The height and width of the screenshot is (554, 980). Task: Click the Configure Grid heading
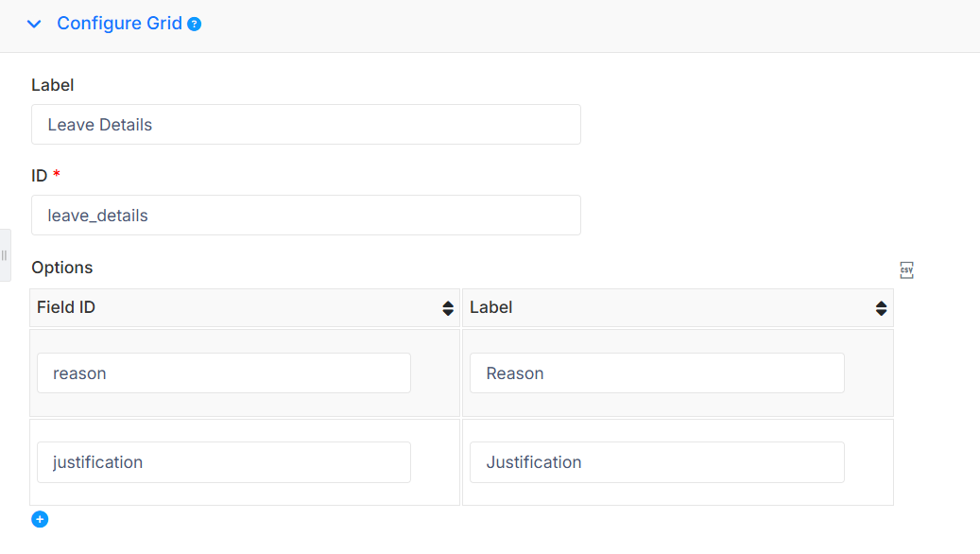click(119, 23)
